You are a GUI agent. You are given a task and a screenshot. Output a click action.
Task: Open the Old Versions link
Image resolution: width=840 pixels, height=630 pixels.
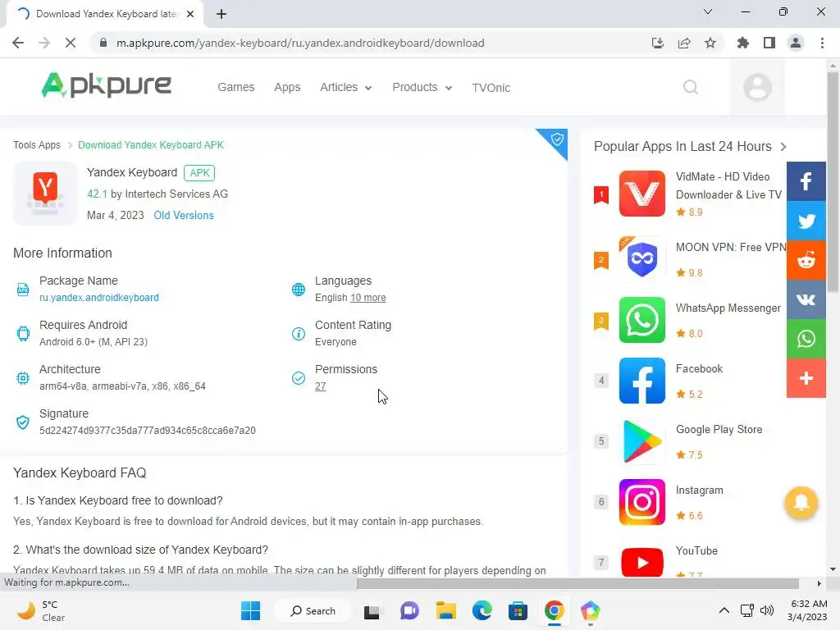(184, 216)
